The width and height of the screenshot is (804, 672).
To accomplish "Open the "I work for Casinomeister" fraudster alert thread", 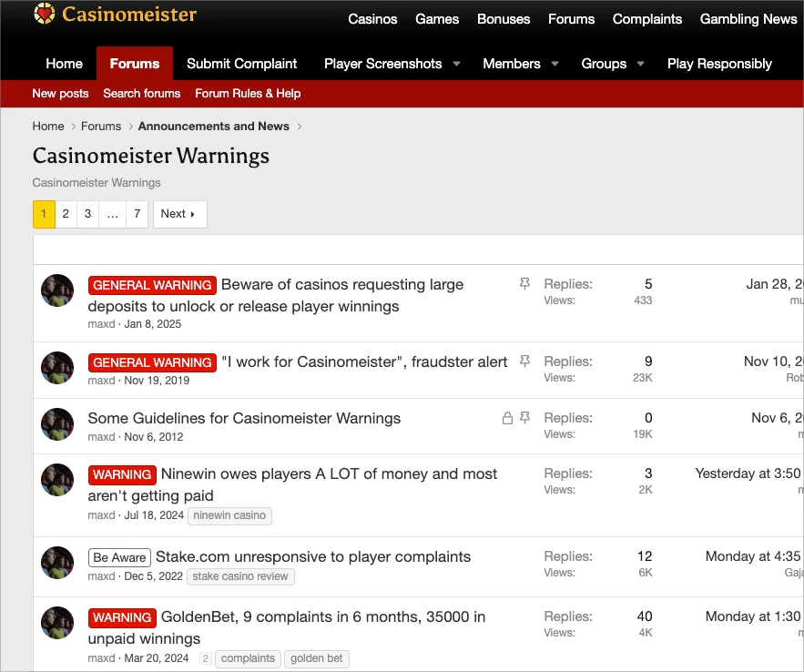I will [364, 361].
